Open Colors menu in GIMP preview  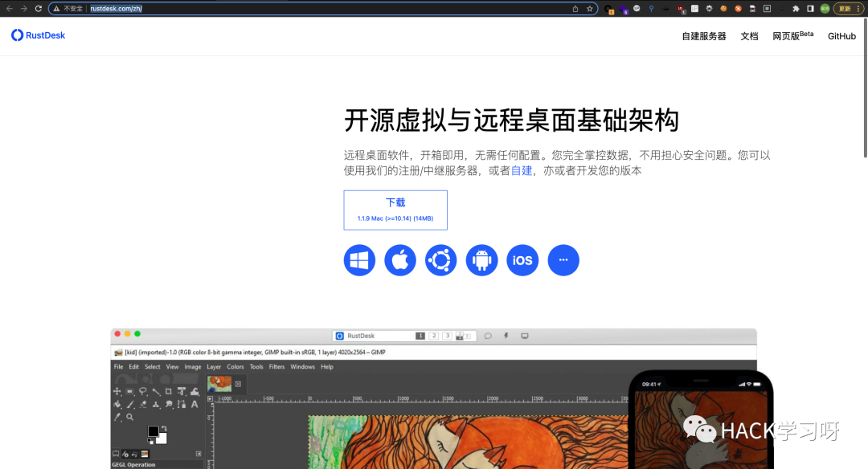(x=235, y=367)
